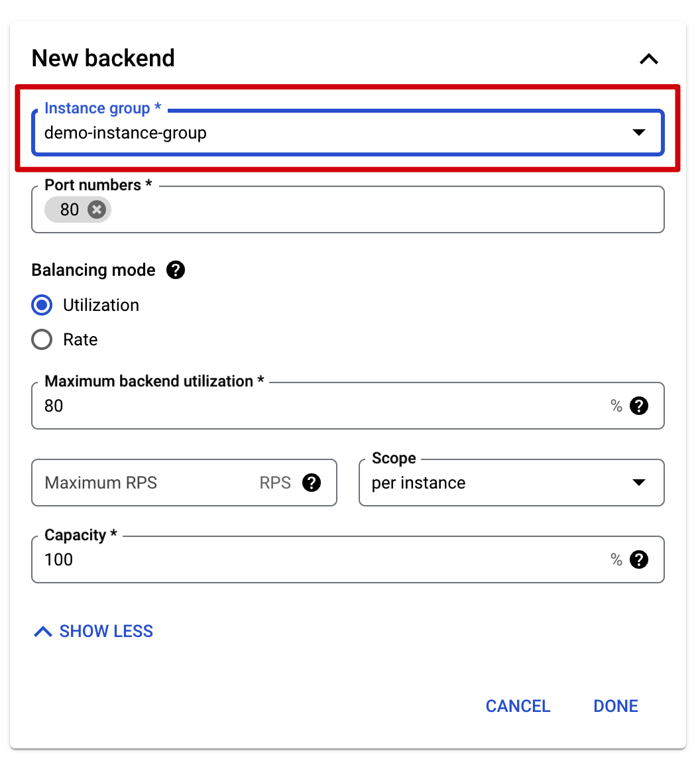
Task: Collapse the New backend panel chevron
Action: [x=648, y=59]
